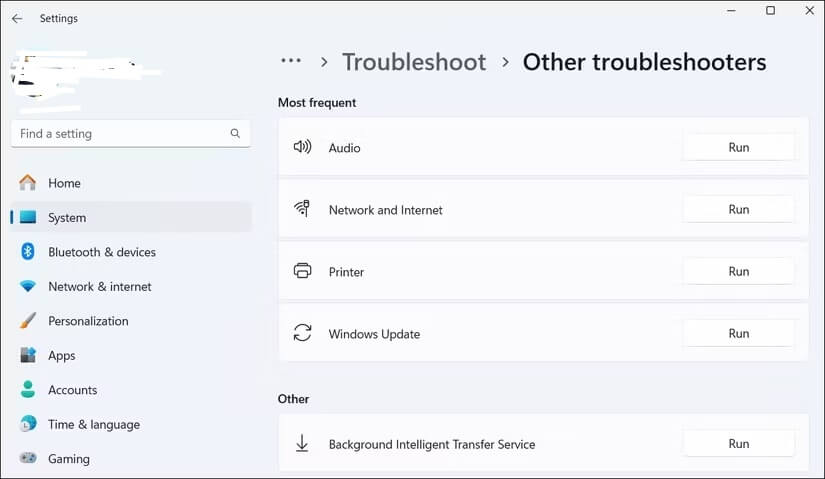Run Background Intelligent Transfer Service troubleshooter
The width and height of the screenshot is (825, 479).
(x=738, y=444)
